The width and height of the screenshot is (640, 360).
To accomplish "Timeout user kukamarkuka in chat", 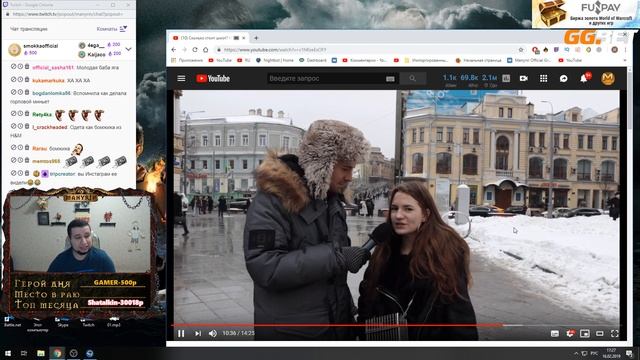I will [20, 80].
